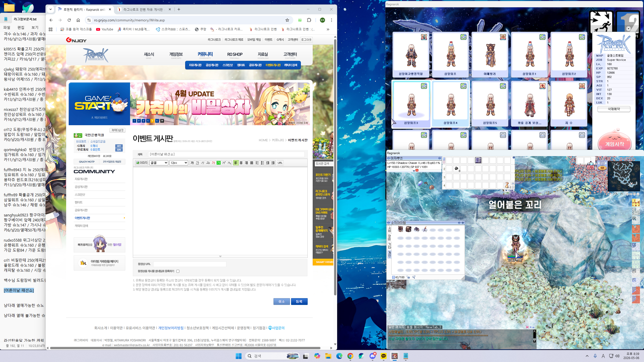644x362 pixels.
Task: Select banner slide number 5 indicator
Action: [152, 121]
